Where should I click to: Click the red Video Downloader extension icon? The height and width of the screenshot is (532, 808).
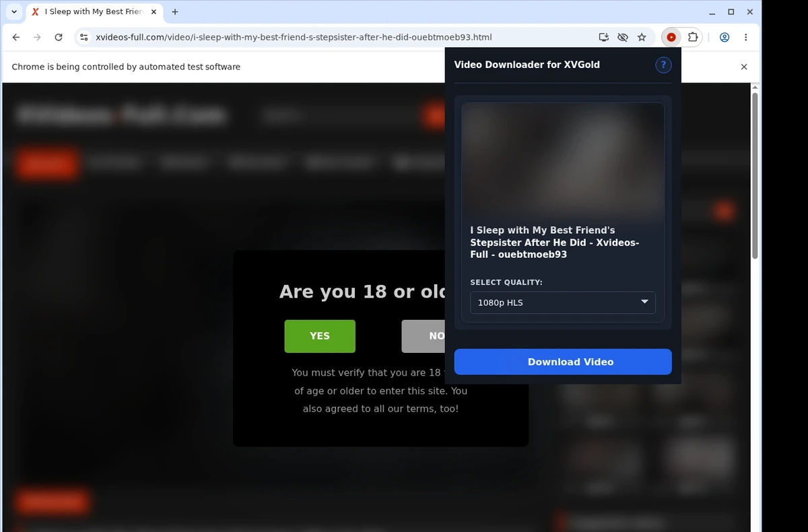point(671,38)
